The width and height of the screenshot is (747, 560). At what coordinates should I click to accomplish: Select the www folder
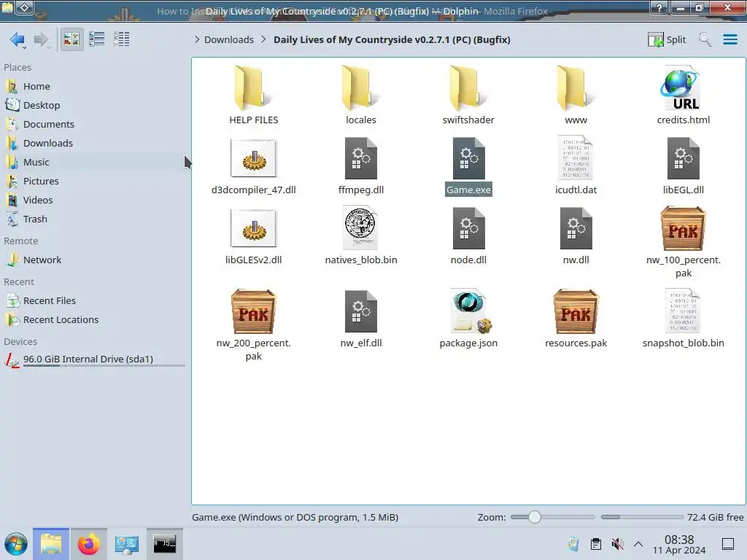tap(576, 96)
